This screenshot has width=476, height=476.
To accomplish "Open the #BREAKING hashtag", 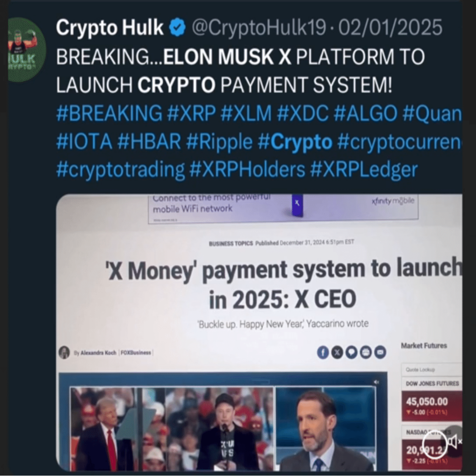I will pyautogui.click(x=109, y=114).
